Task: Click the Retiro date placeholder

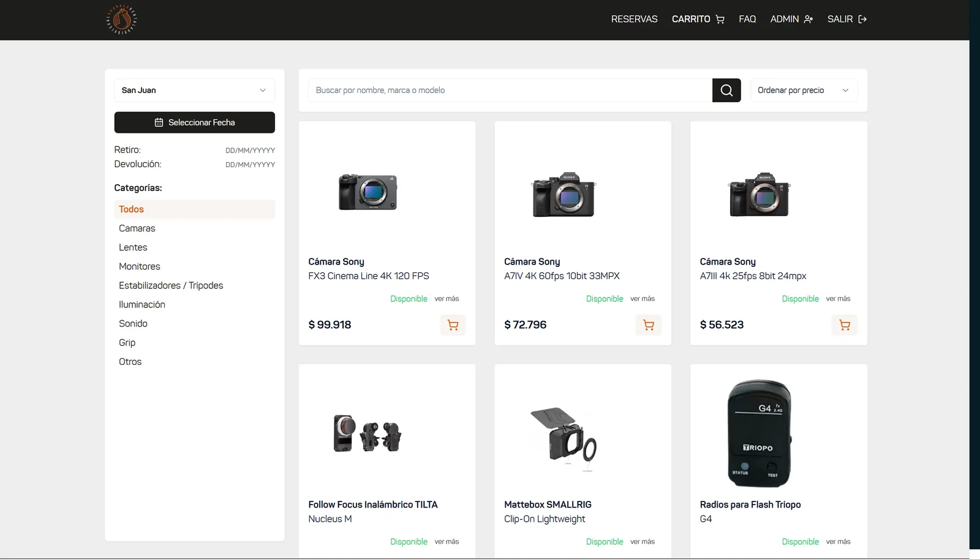Action: tap(250, 151)
